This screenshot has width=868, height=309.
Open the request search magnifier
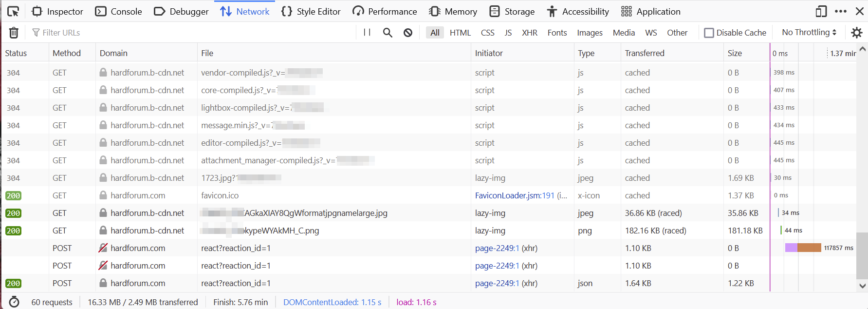tap(388, 33)
